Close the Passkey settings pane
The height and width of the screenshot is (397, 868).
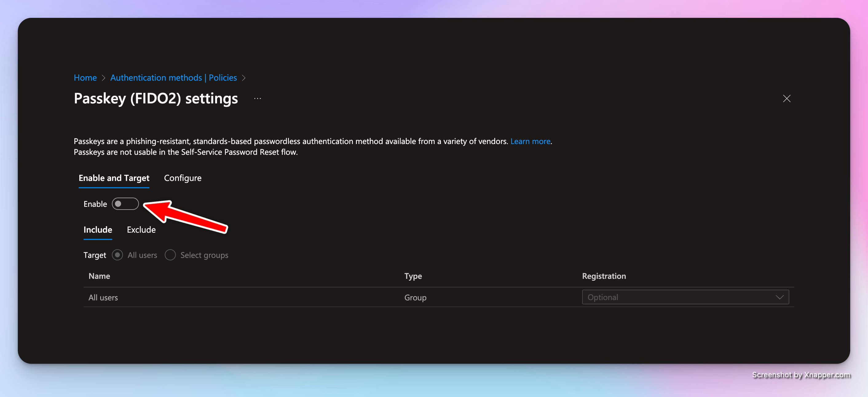click(x=787, y=98)
